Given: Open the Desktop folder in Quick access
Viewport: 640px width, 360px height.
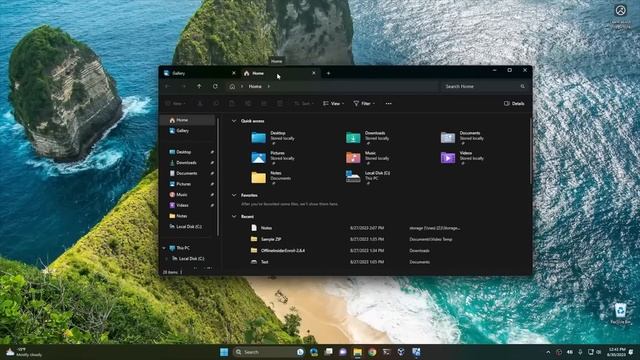Looking at the screenshot, I should click(x=273, y=137).
